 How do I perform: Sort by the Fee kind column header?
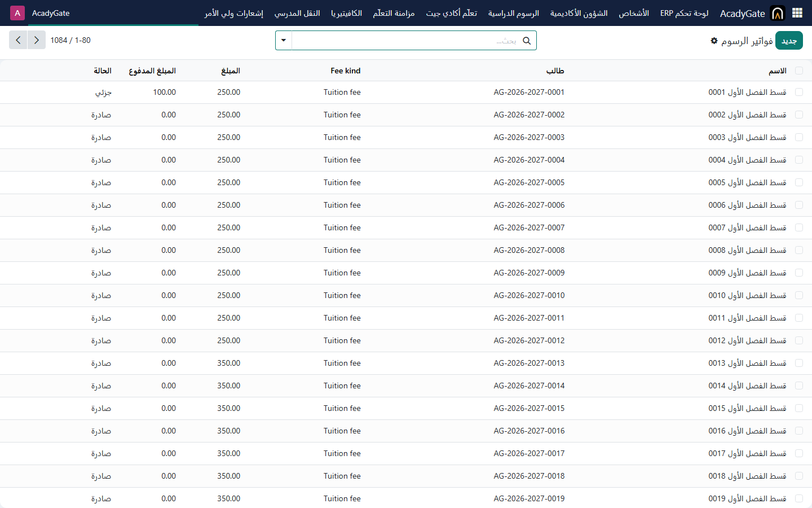346,71
